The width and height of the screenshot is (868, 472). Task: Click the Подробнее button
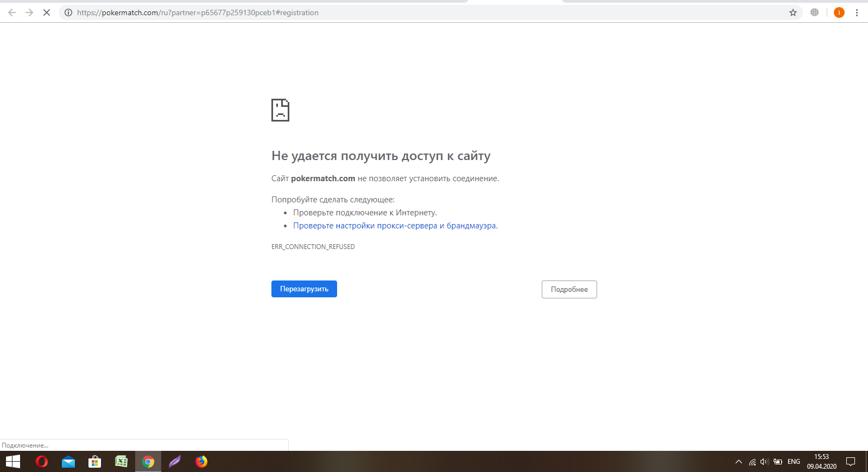[569, 289]
